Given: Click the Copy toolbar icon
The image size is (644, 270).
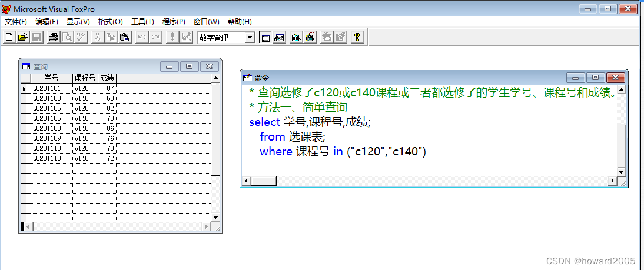Looking at the screenshot, I should 111,37.
